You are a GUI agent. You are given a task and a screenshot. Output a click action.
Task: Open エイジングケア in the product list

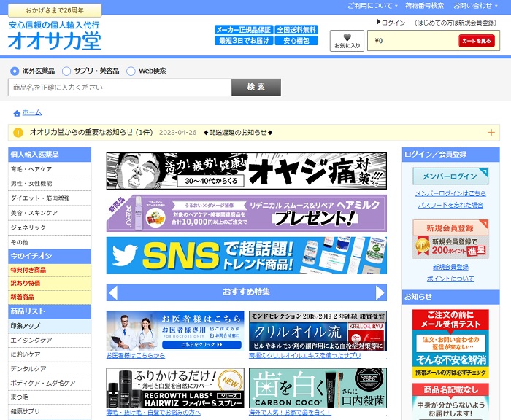coord(50,341)
